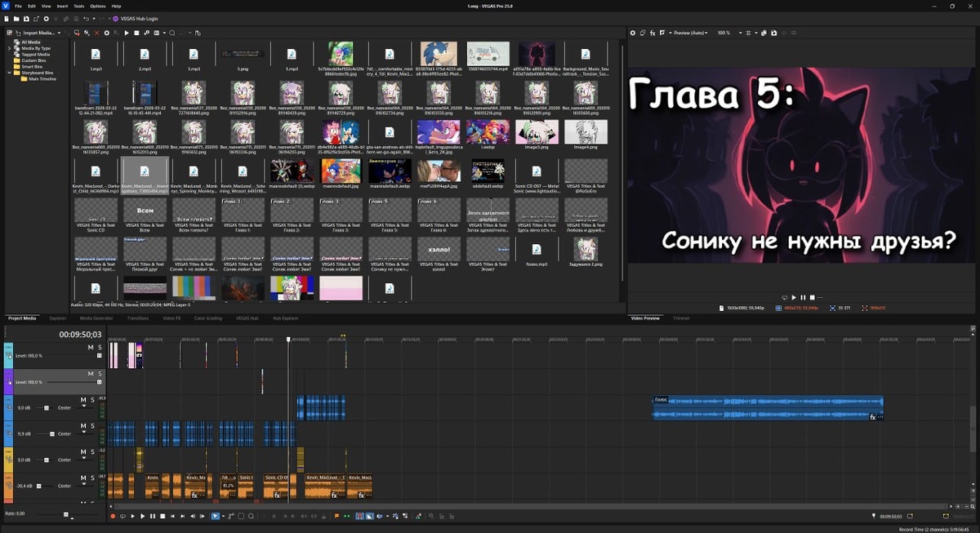Open edit tool dropdown next to Normal tool
Screen dimensions: 980x533
(223, 516)
